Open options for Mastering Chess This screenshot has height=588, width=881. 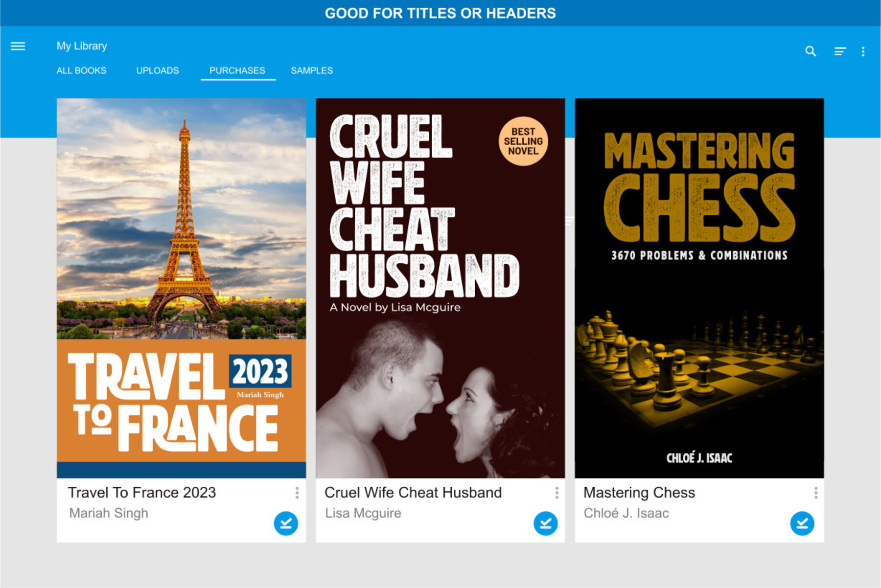pyautogui.click(x=815, y=493)
